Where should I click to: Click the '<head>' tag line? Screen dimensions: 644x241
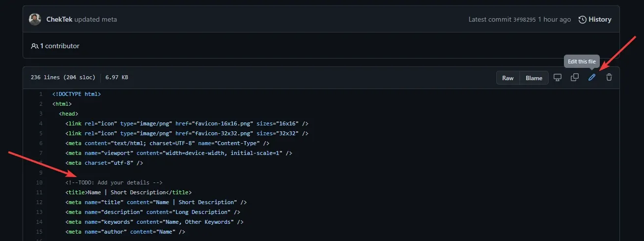68,114
